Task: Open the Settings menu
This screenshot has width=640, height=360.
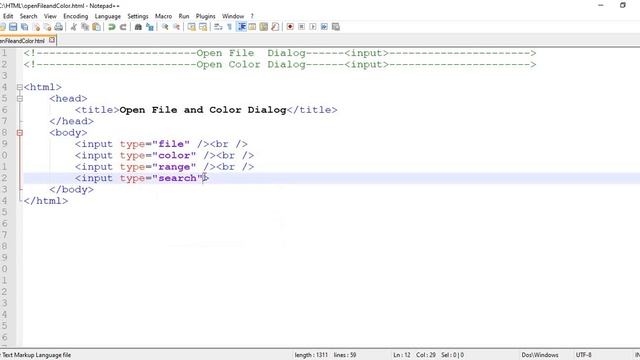Action: (138, 16)
